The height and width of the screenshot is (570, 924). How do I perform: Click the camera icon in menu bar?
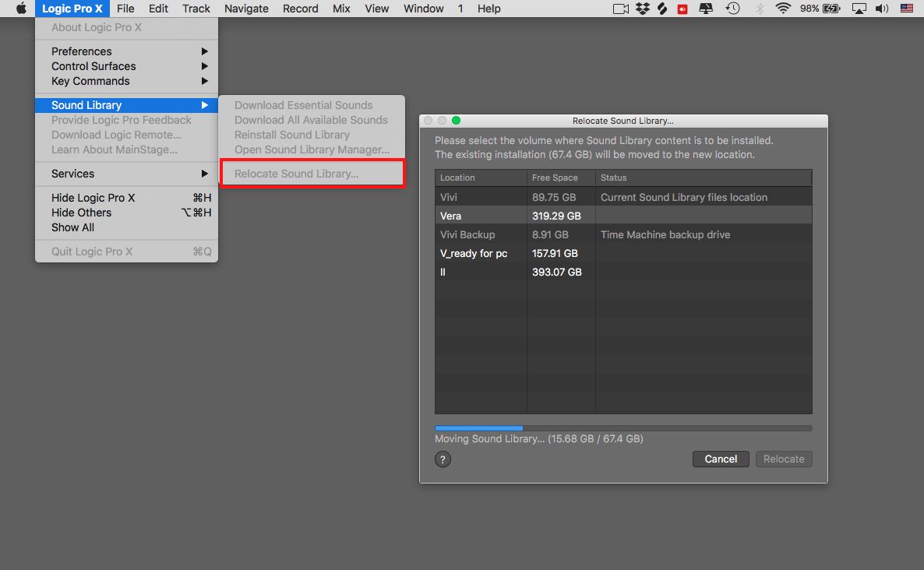[x=620, y=9]
